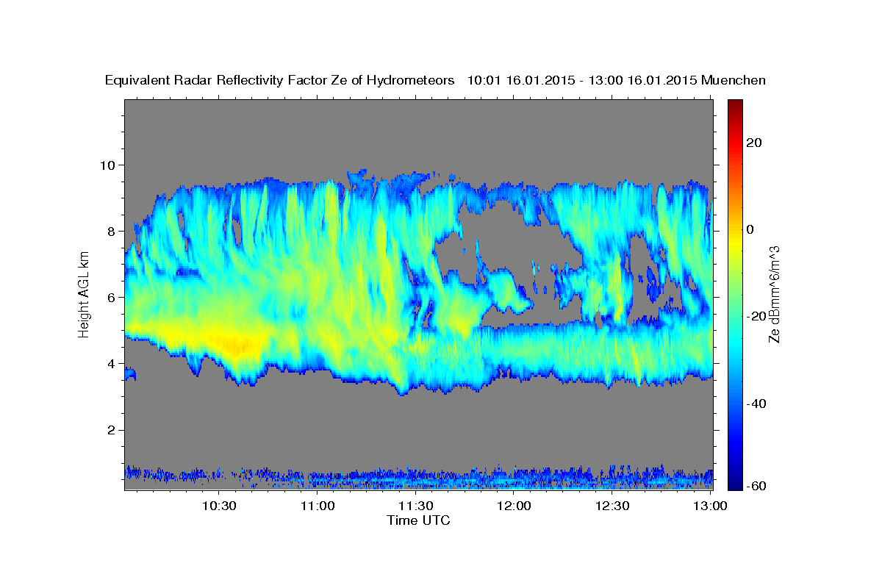Click the colorbar label '-60'
The width and height of the screenshot is (882, 588).
point(758,485)
